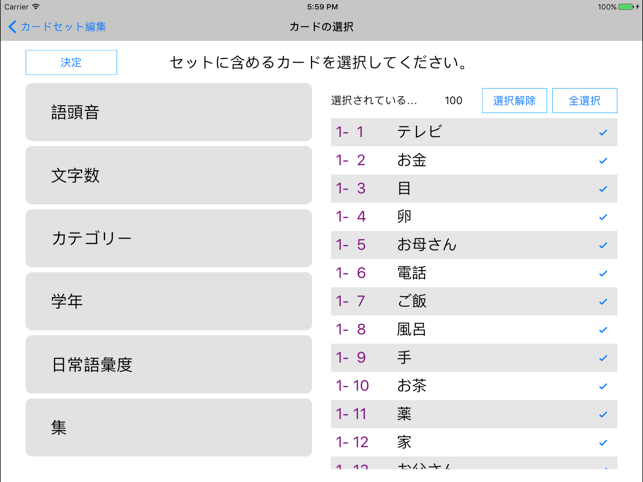Select card number 1- 1
643x482 pixels.
tap(474, 132)
